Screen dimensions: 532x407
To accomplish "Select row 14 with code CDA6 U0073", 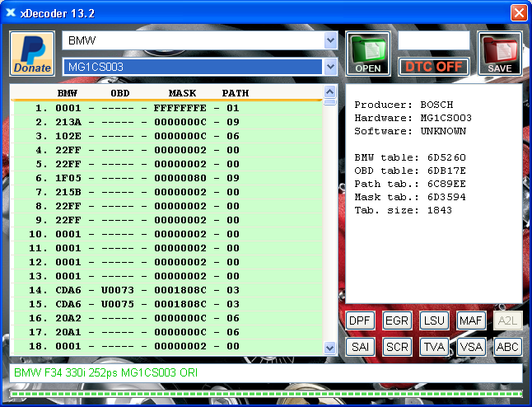I will (166, 290).
